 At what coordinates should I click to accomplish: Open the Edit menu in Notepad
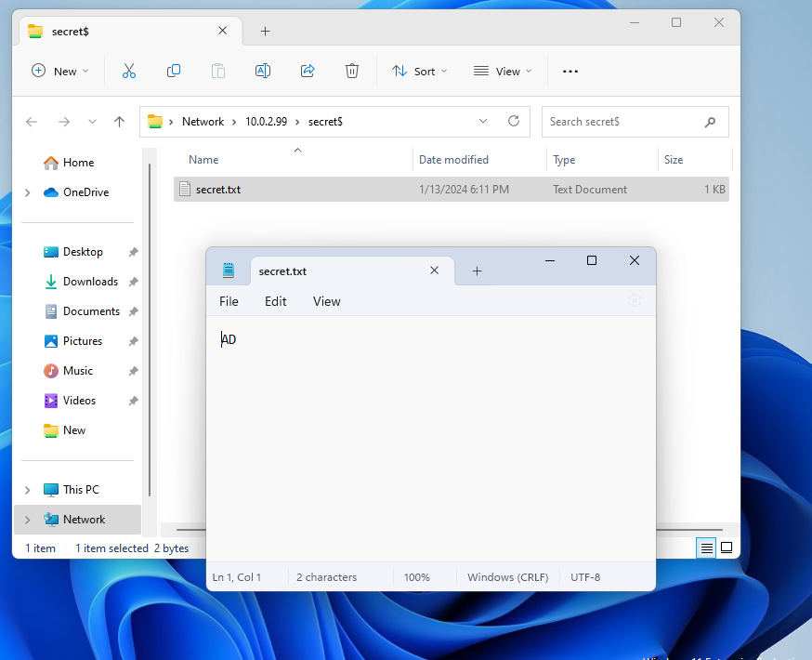276,301
